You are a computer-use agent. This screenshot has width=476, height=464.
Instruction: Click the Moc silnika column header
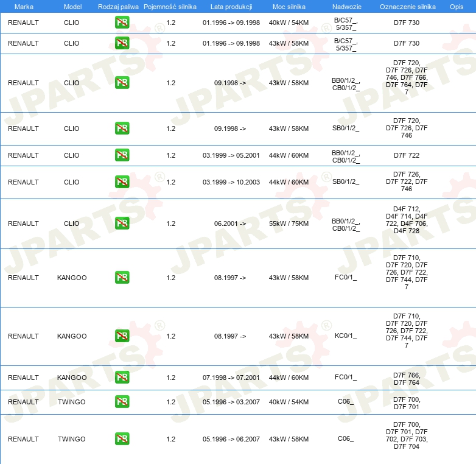tap(289, 7)
